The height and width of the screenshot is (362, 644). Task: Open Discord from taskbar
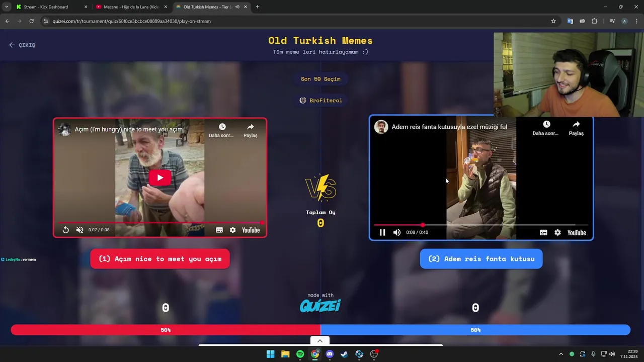pos(330,354)
